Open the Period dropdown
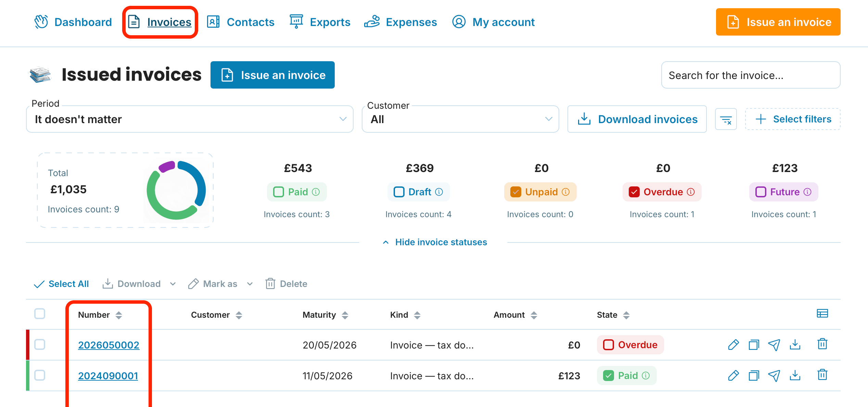Screen dimensions: 868x407 coord(190,119)
